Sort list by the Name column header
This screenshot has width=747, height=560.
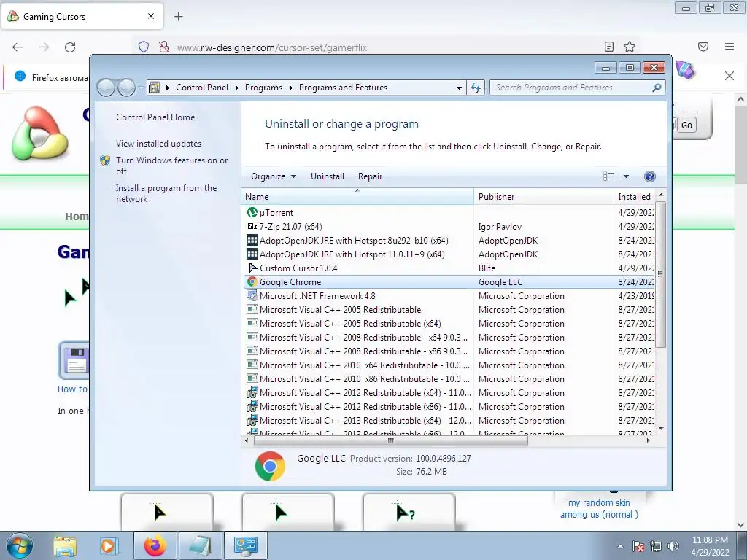(357, 197)
